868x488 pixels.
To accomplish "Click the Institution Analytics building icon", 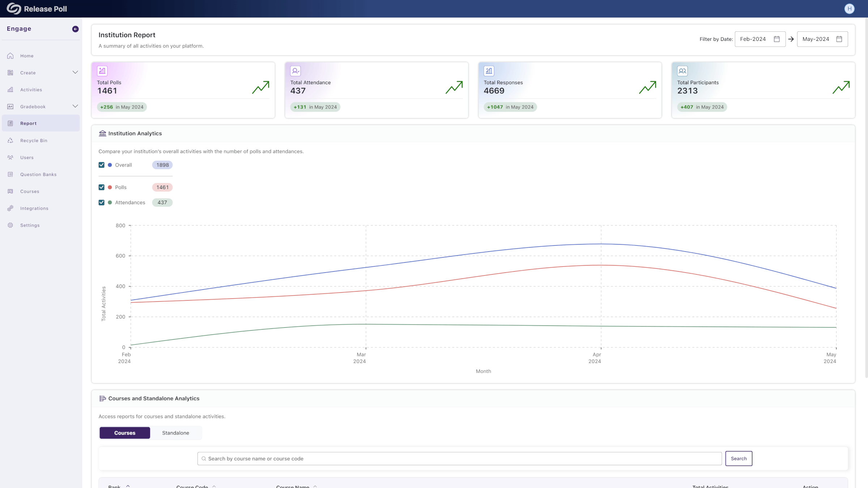I will click(103, 133).
